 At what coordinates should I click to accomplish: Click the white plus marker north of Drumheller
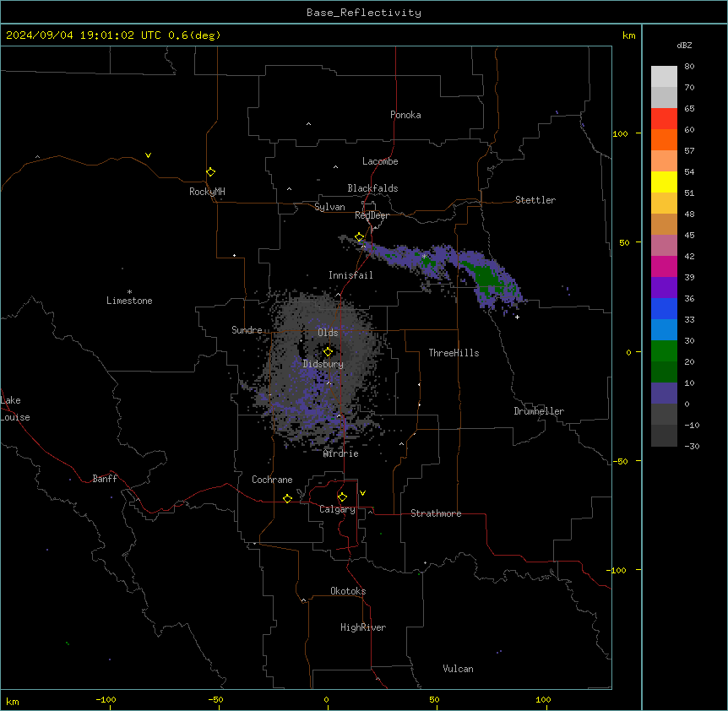[517, 317]
